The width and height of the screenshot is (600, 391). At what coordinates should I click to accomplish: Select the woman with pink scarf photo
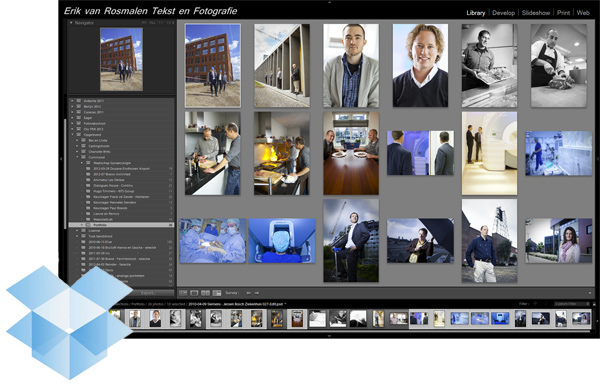559,241
